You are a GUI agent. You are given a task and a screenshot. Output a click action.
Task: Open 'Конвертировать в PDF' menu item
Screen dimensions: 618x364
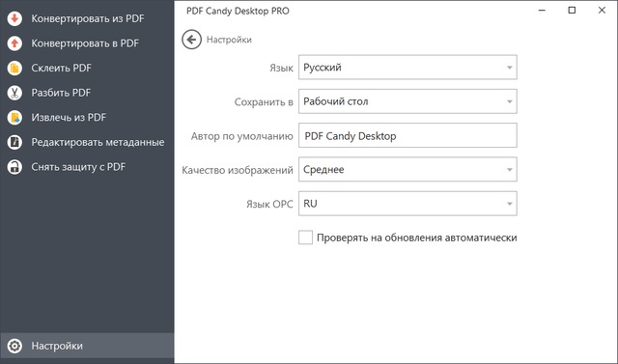85,43
